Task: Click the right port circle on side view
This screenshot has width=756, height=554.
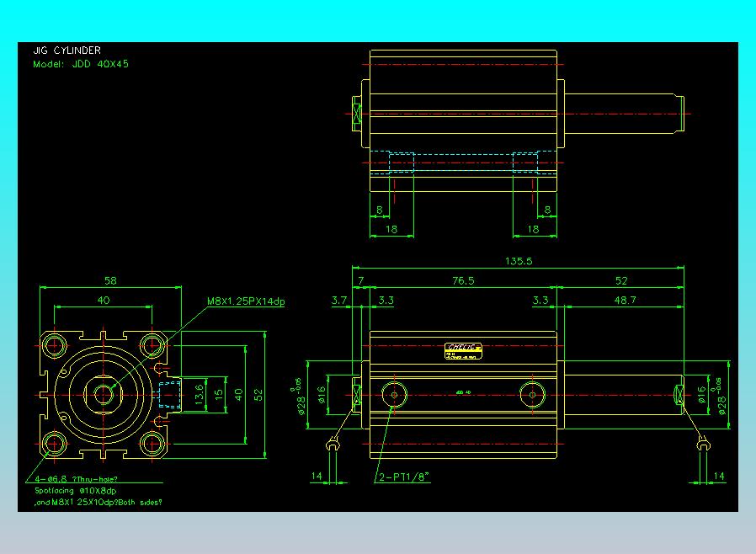Action: pos(531,394)
